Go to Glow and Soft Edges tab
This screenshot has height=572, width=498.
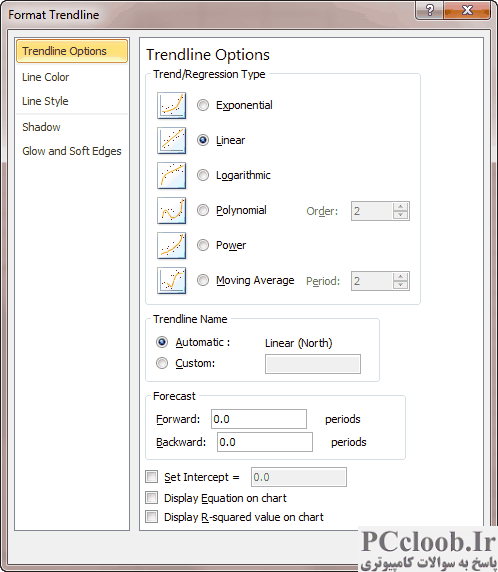(72, 151)
